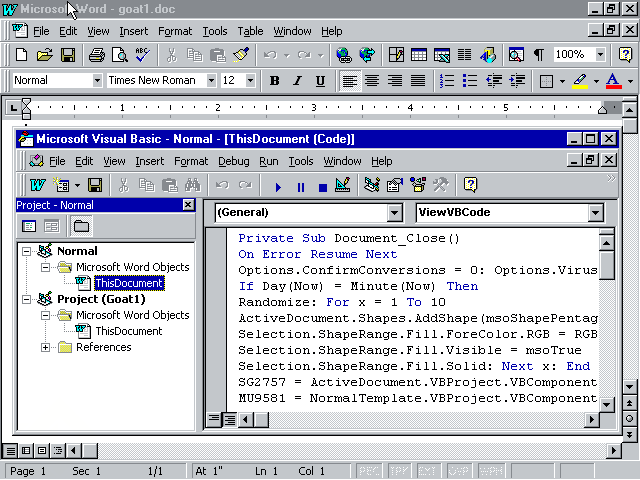The height and width of the screenshot is (480, 640).
Task: Open Tables and Borders icon
Action: point(396,54)
